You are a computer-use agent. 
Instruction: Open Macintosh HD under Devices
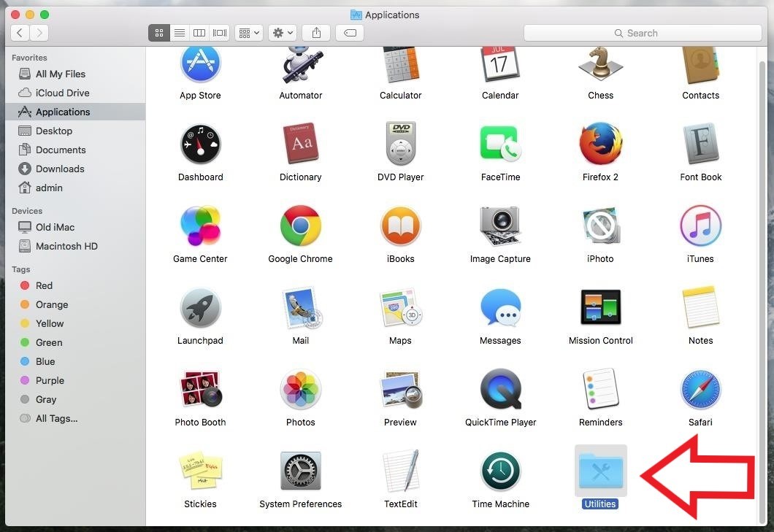pyautogui.click(x=75, y=246)
